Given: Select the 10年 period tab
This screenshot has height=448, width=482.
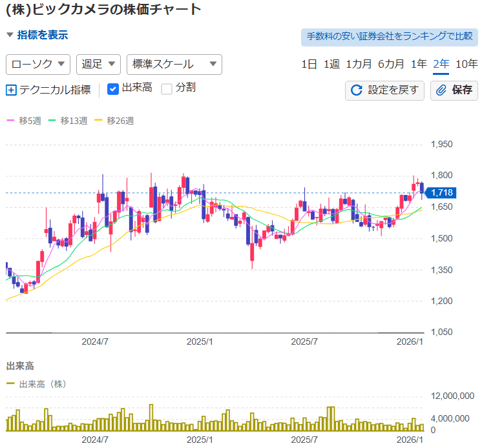Looking at the screenshot, I should [466, 64].
